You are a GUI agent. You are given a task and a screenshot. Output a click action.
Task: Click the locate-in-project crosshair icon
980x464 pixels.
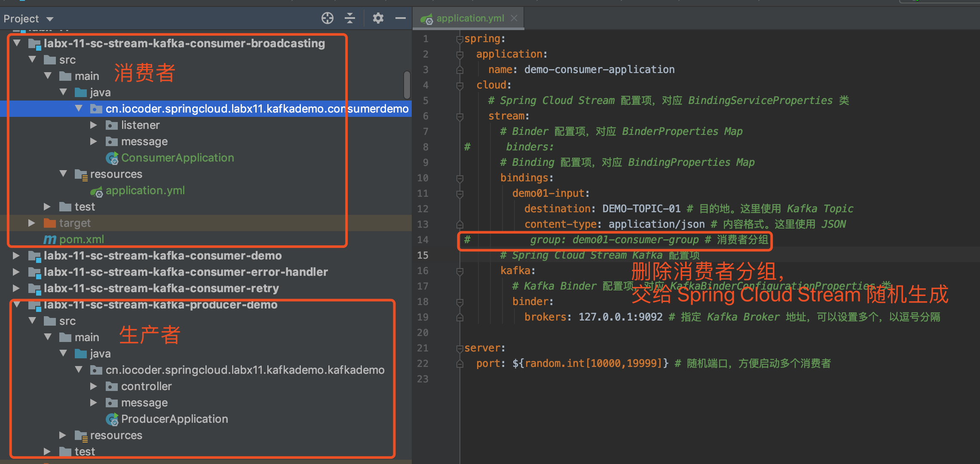coord(327,18)
